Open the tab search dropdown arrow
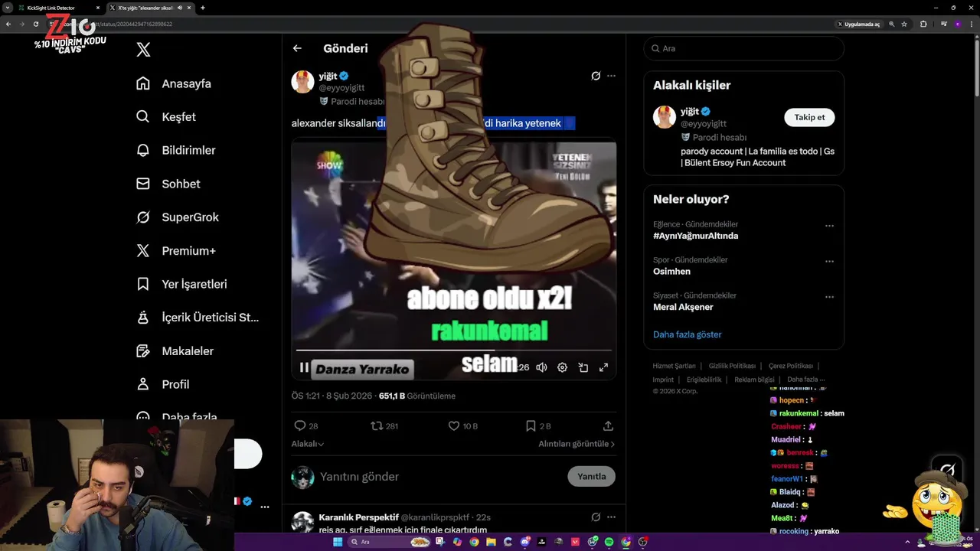 pos(8,8)
